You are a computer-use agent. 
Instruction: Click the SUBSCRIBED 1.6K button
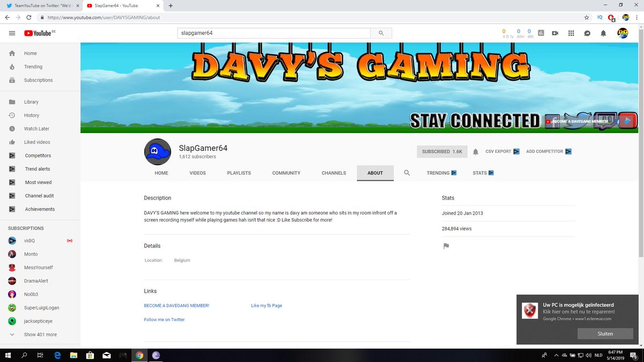click(442, 152)
